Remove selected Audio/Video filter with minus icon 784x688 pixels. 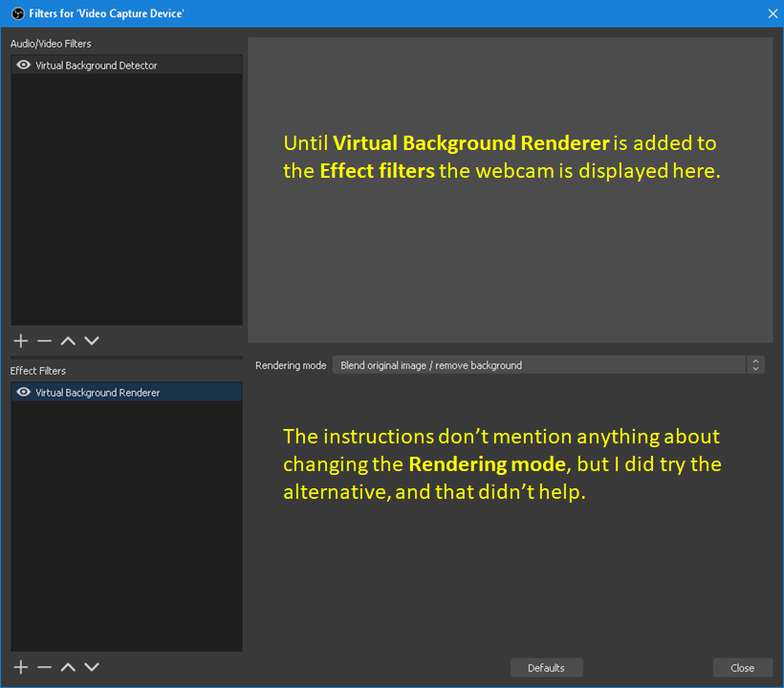[x=45, y=341]
